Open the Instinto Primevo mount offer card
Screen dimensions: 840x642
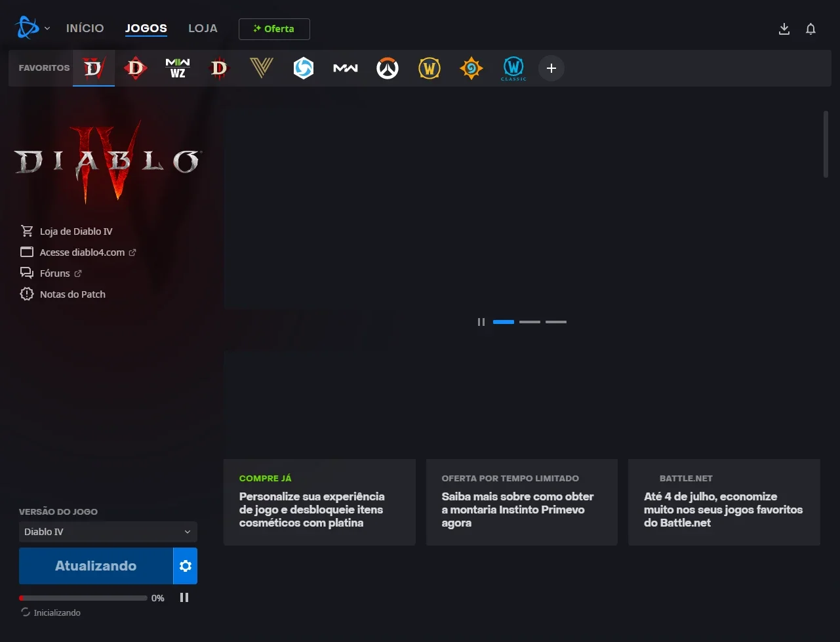(522, 502)
